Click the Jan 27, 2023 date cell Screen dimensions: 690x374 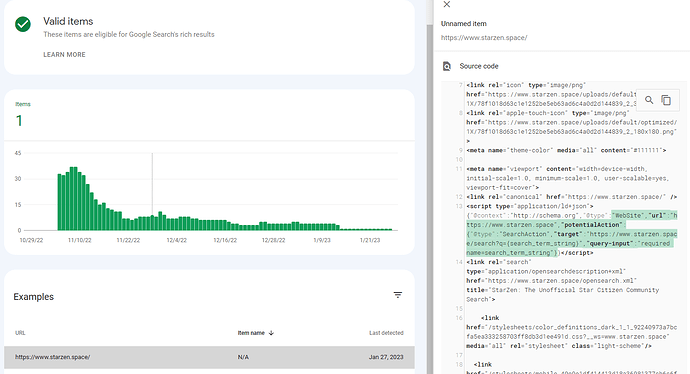[x=386, y=357]
